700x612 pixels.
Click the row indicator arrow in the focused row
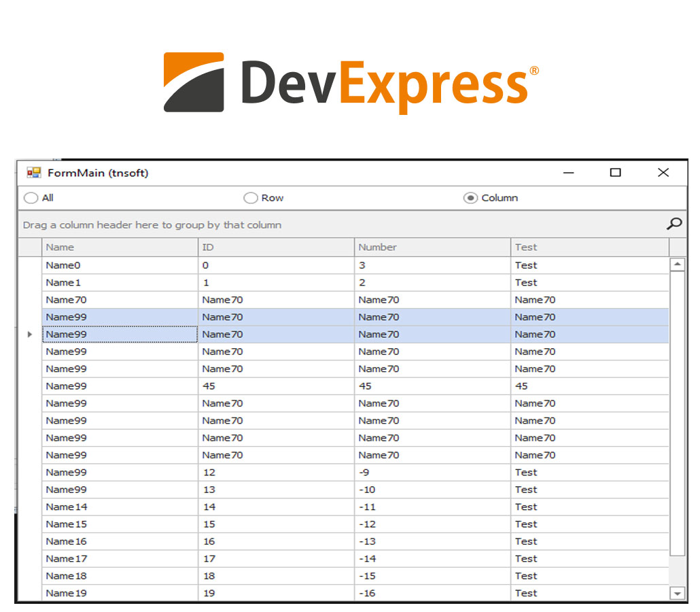[30, 334]
